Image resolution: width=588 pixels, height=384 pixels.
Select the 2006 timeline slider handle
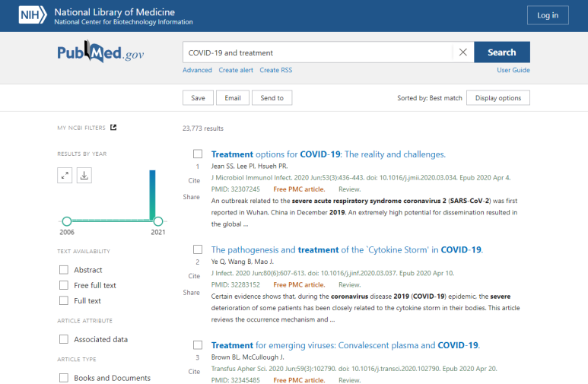click(x=67, y=221)
